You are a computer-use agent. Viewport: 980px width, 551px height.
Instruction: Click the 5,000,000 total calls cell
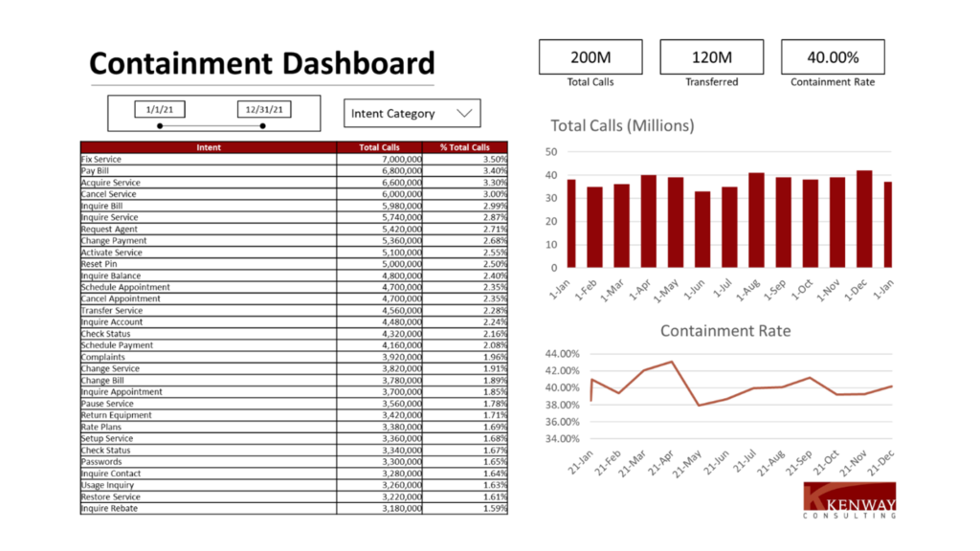379,264
